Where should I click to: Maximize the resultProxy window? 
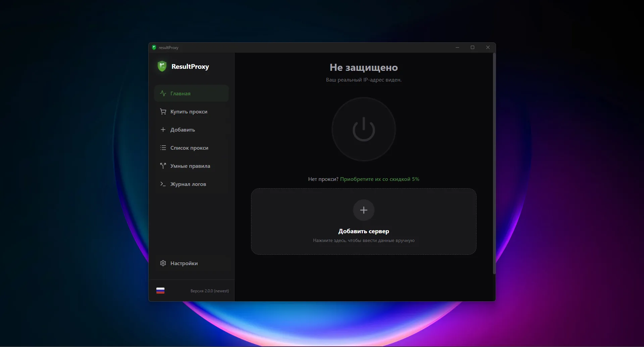[x=473, y=47]
